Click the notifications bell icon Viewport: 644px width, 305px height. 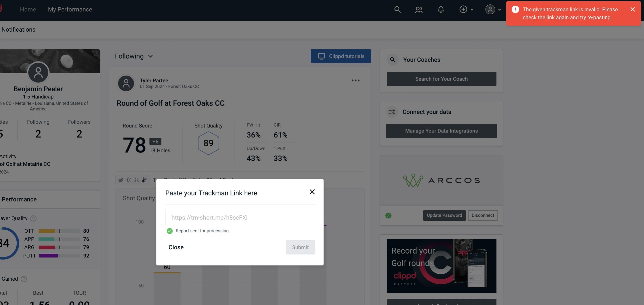[441, 9]
